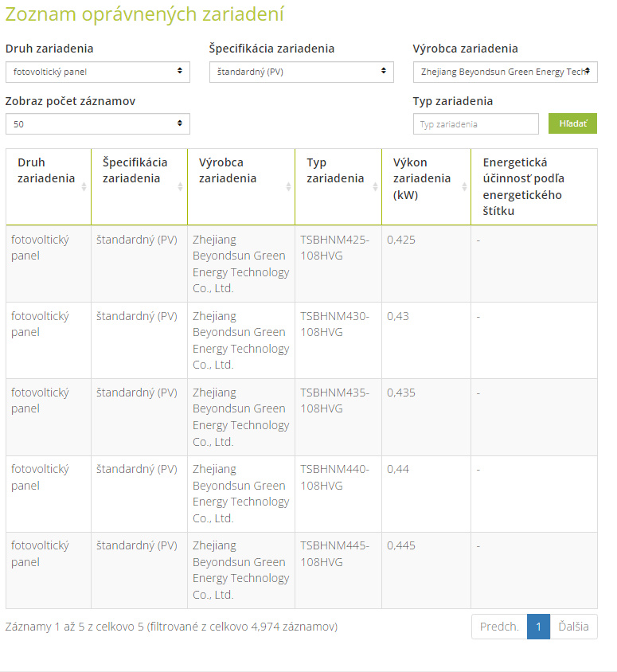617x672 pixels.
Task: Click the Typ zariadenia search field
Action: click(x=475, y=124)
